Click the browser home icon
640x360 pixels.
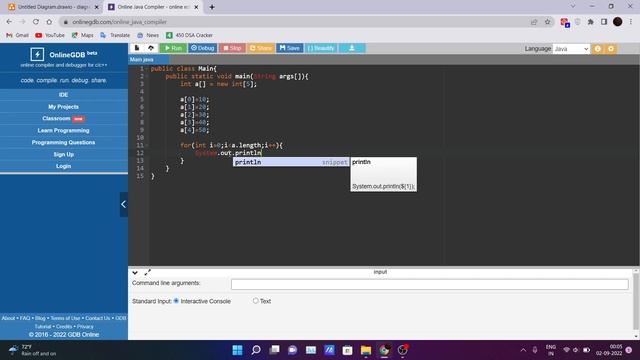tap(49, 22)
